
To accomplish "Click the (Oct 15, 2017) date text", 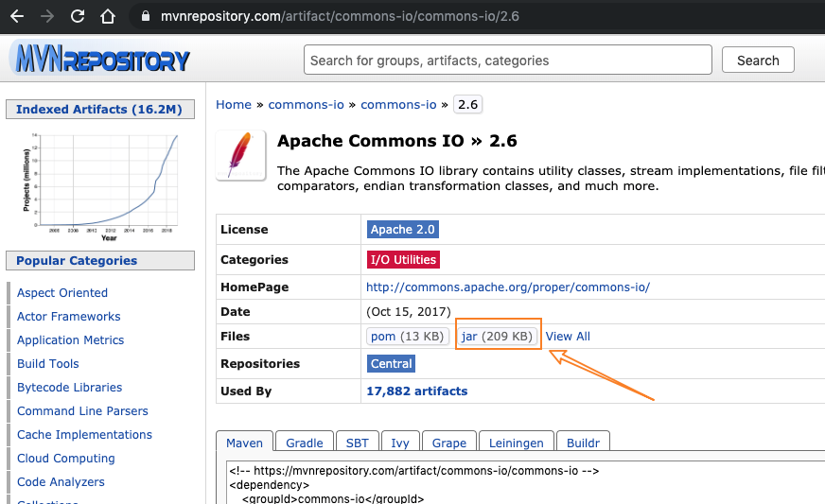I will click(409, 311).
